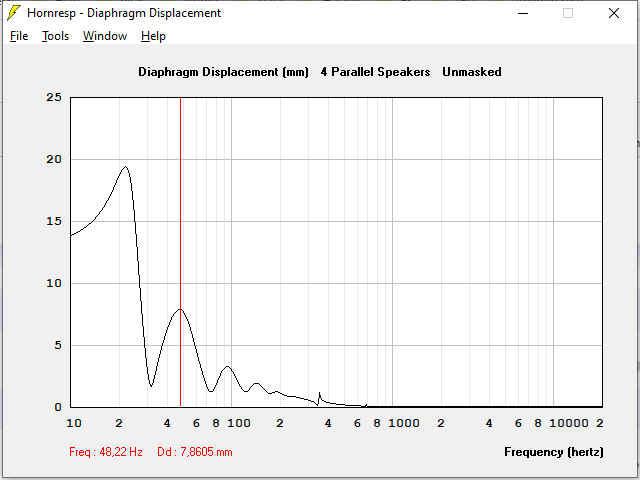
Task: Click the 'Dd : 7,8605 mm' readout
Action: (x=195, y=452)
